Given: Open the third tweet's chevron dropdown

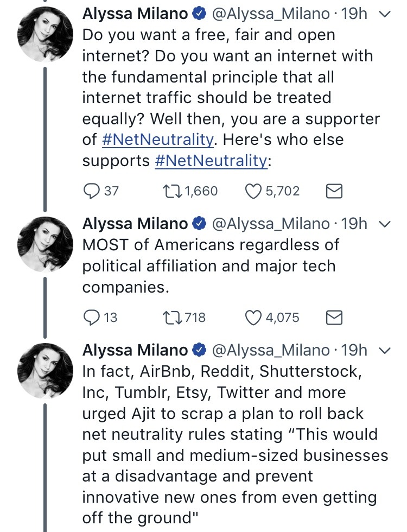Looking at the screenshot, I should (x=384, y=350).
